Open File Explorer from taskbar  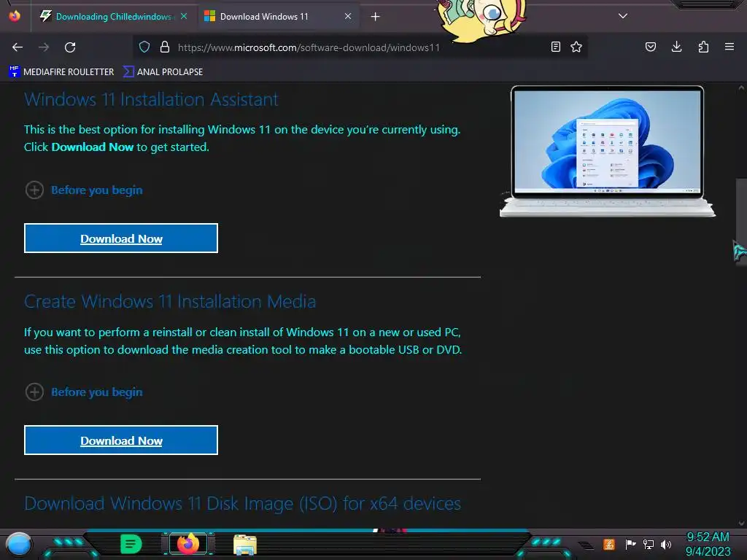245,544
